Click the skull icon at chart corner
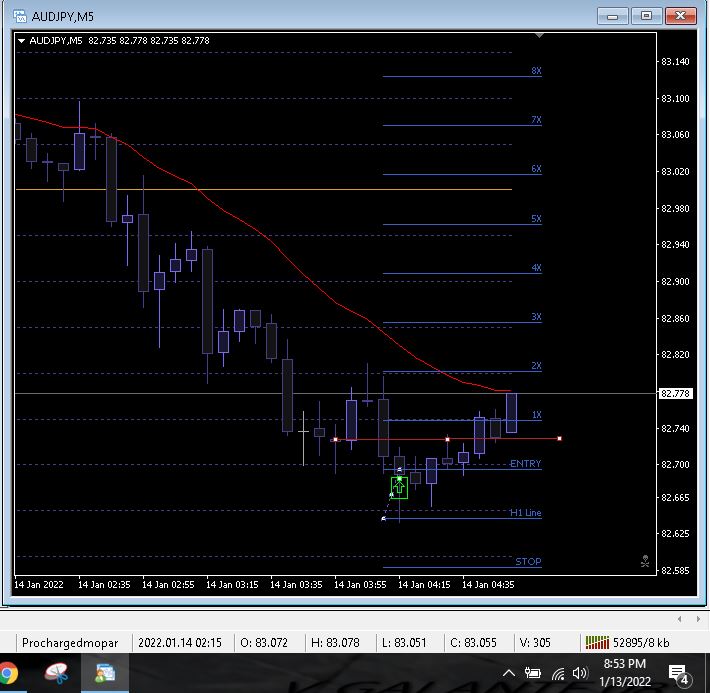Viewport: 710px width, 693px height. tap(645, 561)
